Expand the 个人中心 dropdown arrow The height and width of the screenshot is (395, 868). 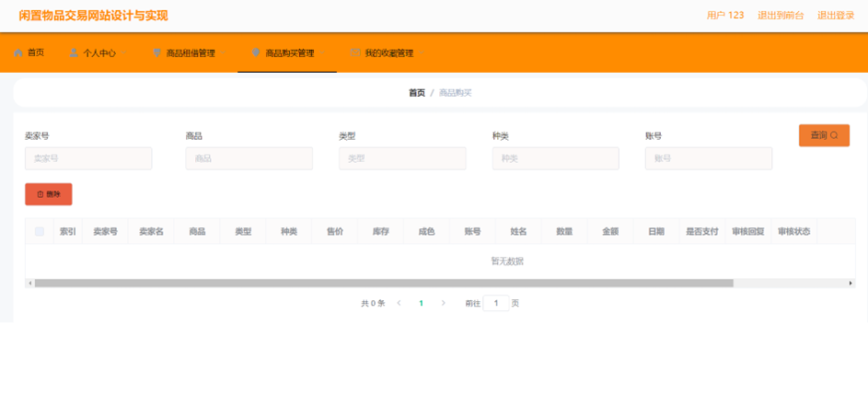tap(123, 53)
